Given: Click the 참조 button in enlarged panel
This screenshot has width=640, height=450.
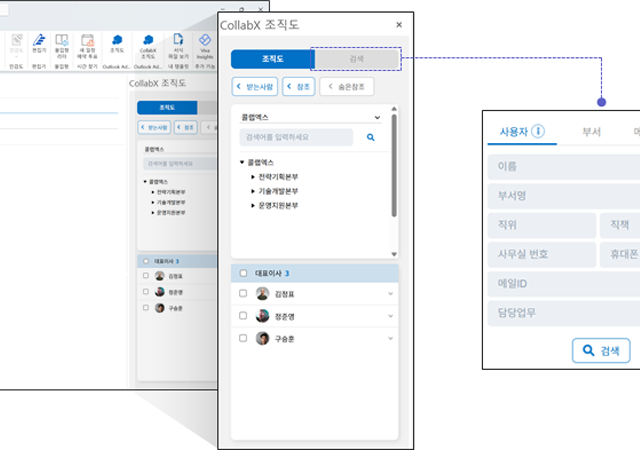Looking at the screenshot, I should [x=299, y=87].
